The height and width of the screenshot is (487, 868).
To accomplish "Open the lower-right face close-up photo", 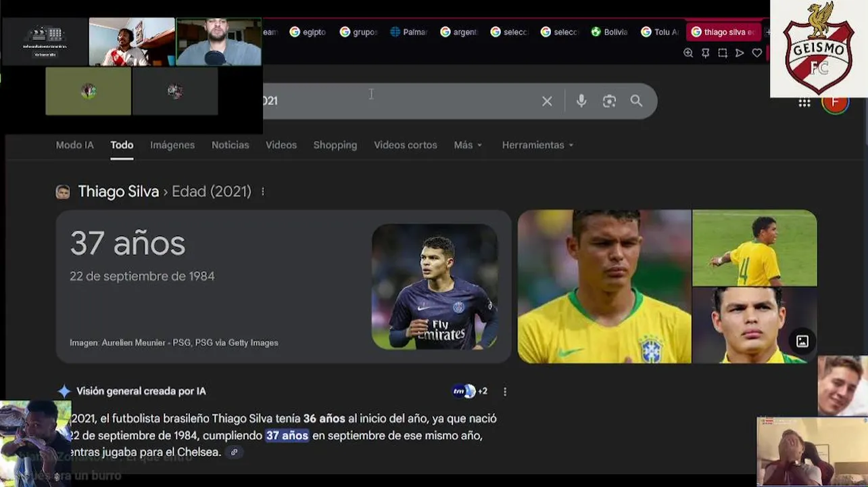I will click(754, 325).
